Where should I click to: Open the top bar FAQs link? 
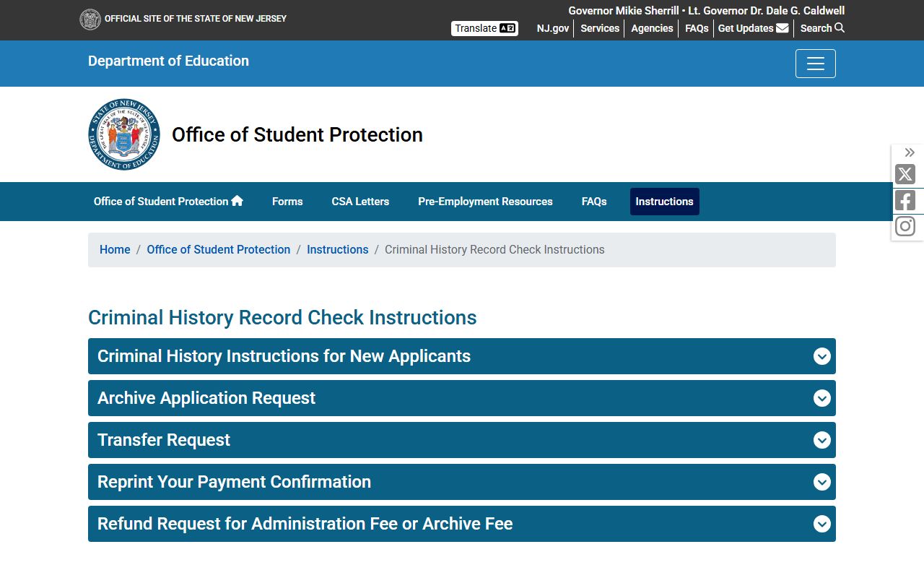click(697, 28)
